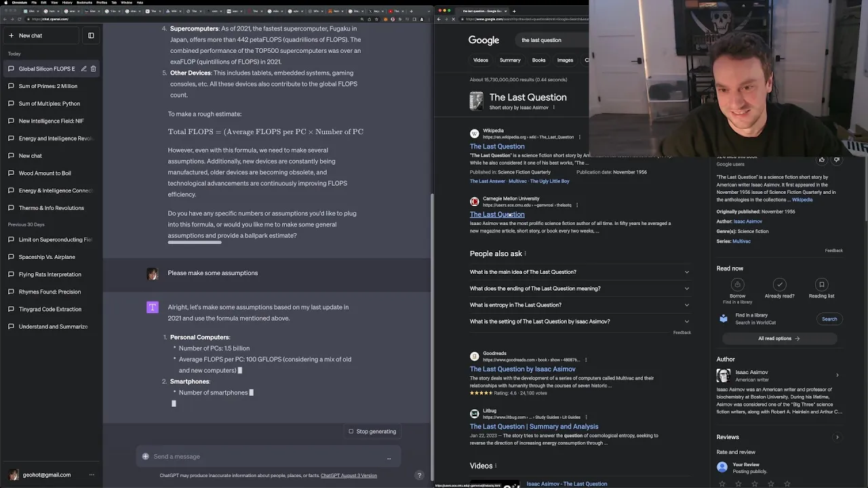Open Goodreads The Last Question by Isaac Asimov
This screenshot has height=488, width=868.
pos(522,369)
